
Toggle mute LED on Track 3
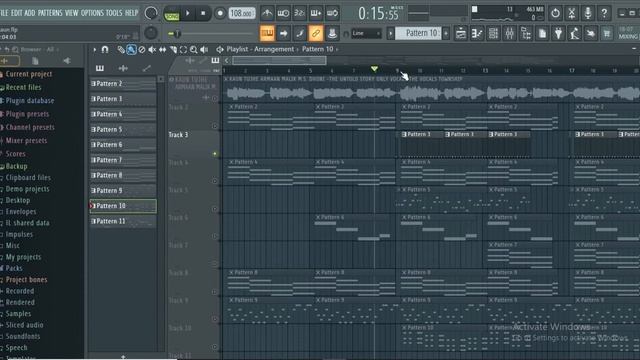(x=215, y=154)
